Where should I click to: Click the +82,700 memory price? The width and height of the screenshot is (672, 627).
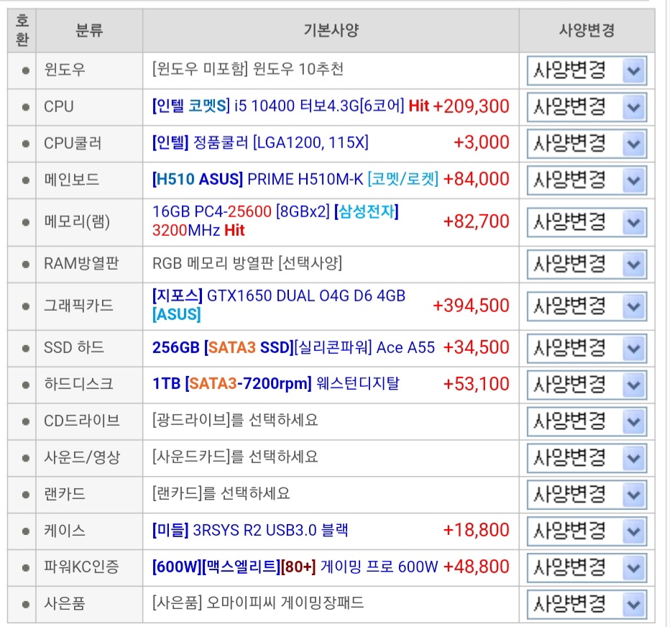click(x=476, y=221)
